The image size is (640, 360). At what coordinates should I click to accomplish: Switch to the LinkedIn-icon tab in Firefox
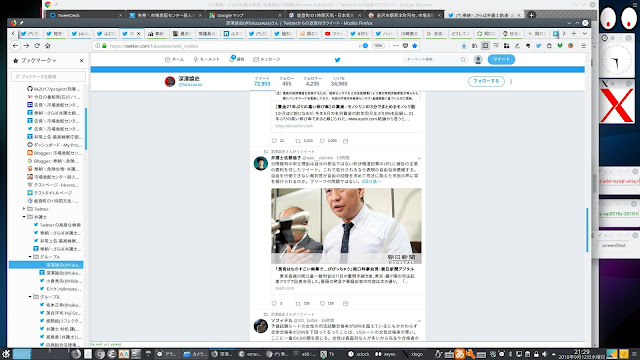pyautogui.click(x=233, y=33)
